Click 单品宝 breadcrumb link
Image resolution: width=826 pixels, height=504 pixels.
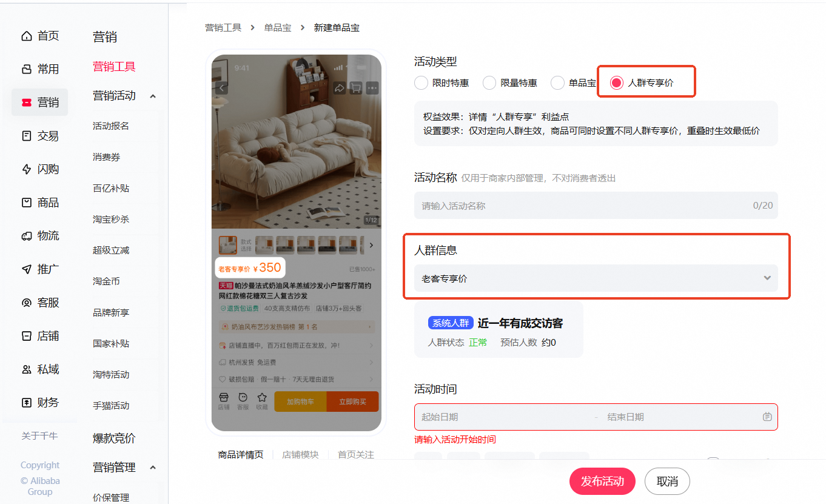278,28
